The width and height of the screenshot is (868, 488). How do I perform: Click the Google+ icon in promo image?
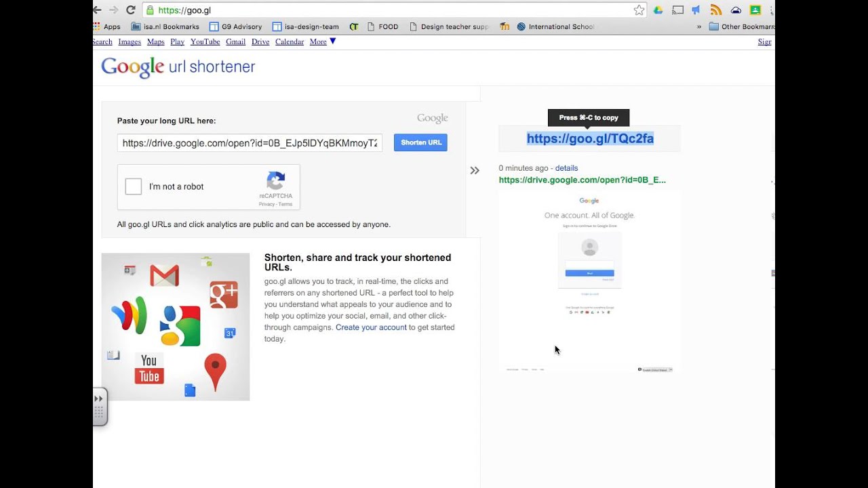pyautogui.click(x=224, y=294)
